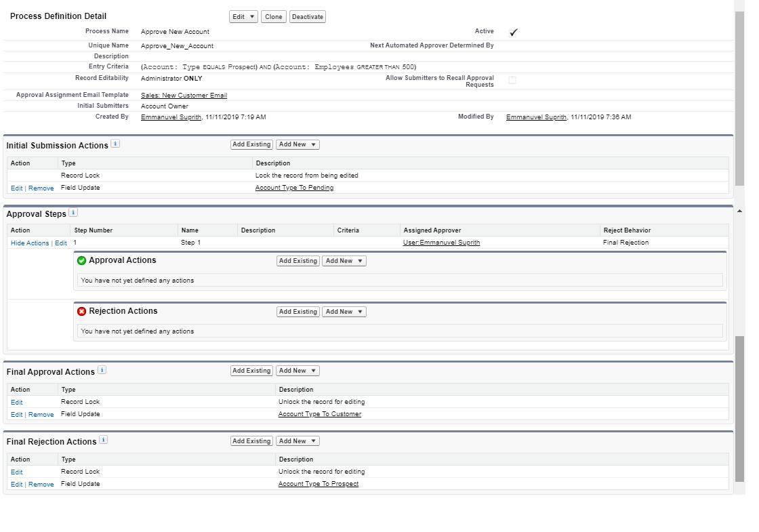The image size is (759, 532).
Task: Expand Add New dropdown under Approval Actions
Action: coord(344,261)
